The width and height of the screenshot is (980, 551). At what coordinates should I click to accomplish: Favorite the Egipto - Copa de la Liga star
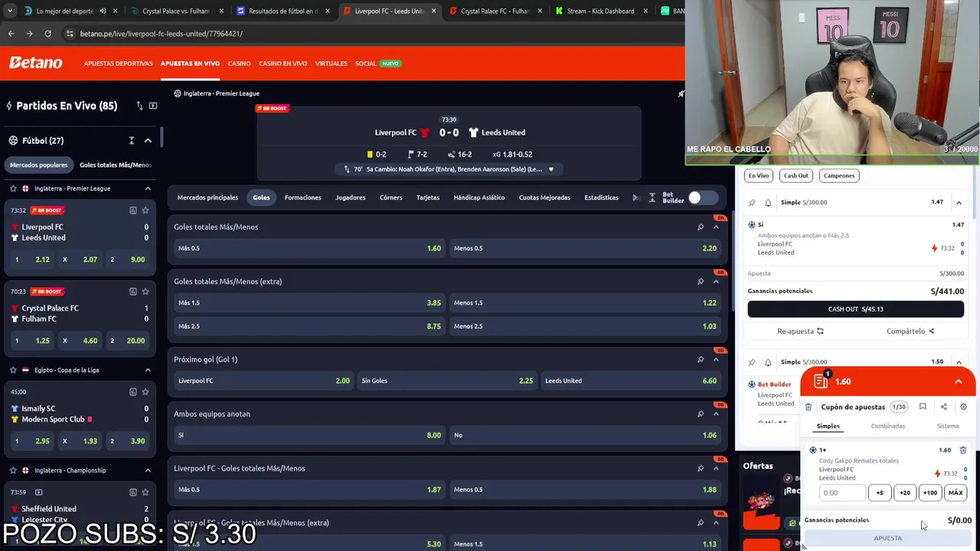[13, 370]
